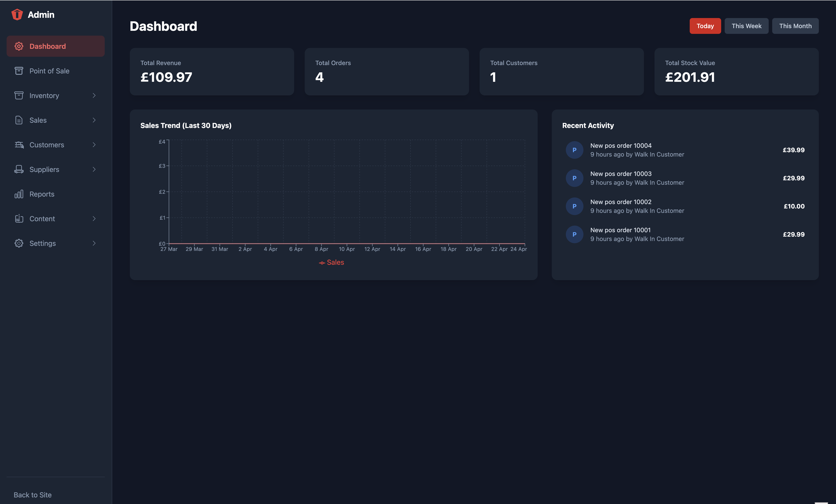This screenshot has width=836, height=504.
Task: Switch the dashboard to This Week
Action: coord(746,26)
